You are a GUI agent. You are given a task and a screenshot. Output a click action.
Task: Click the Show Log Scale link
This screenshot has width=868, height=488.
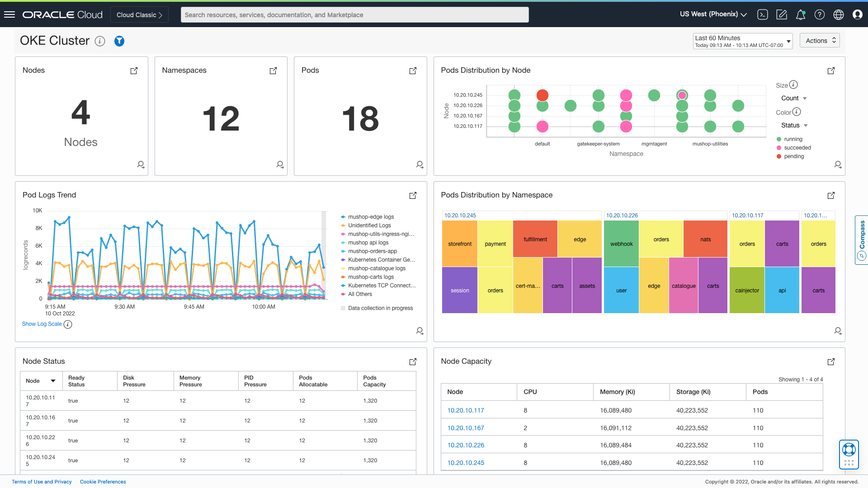(42, 324)
